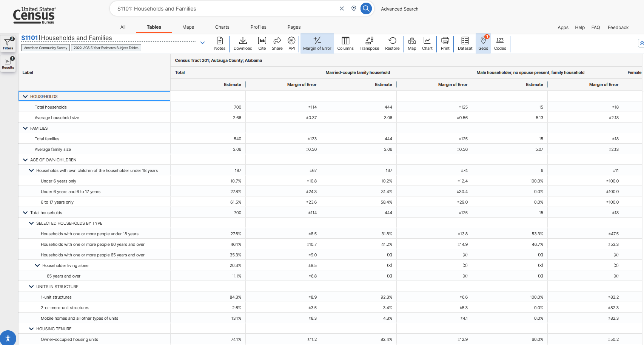The image size is (644, 345).
Task: Clear the search box with the X
Action: coord(342,8)
